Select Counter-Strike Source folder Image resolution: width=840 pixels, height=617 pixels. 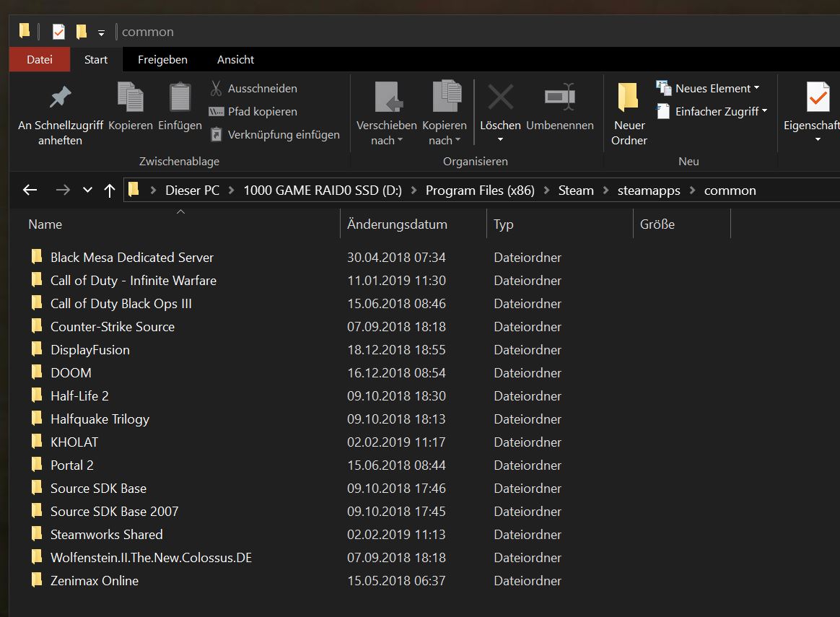113,327
